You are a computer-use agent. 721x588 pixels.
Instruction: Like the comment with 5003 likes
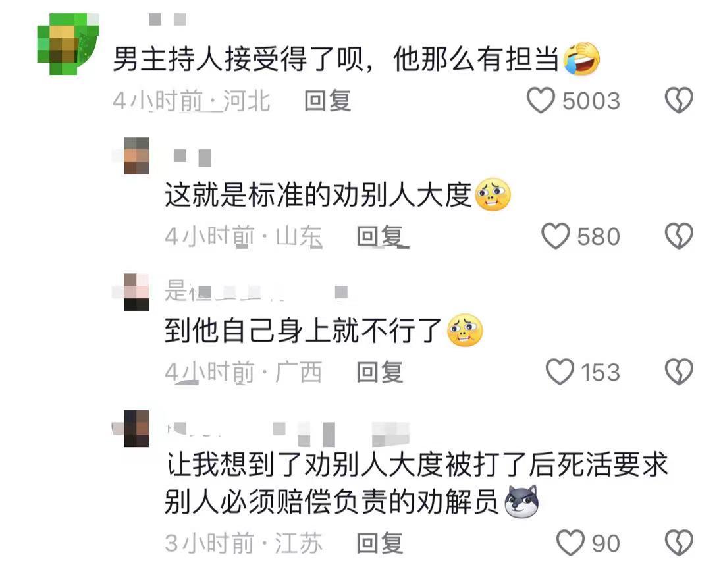[x=541, y=101]
